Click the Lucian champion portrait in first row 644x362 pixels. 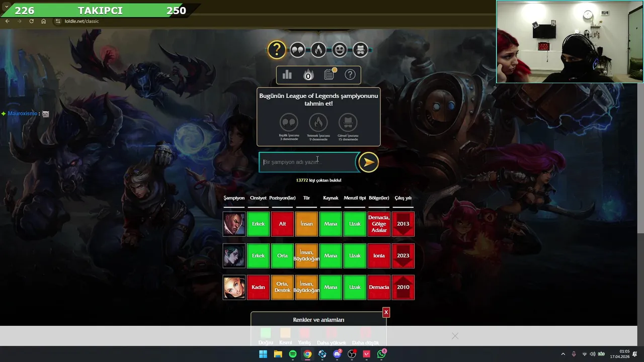[234, 224]
